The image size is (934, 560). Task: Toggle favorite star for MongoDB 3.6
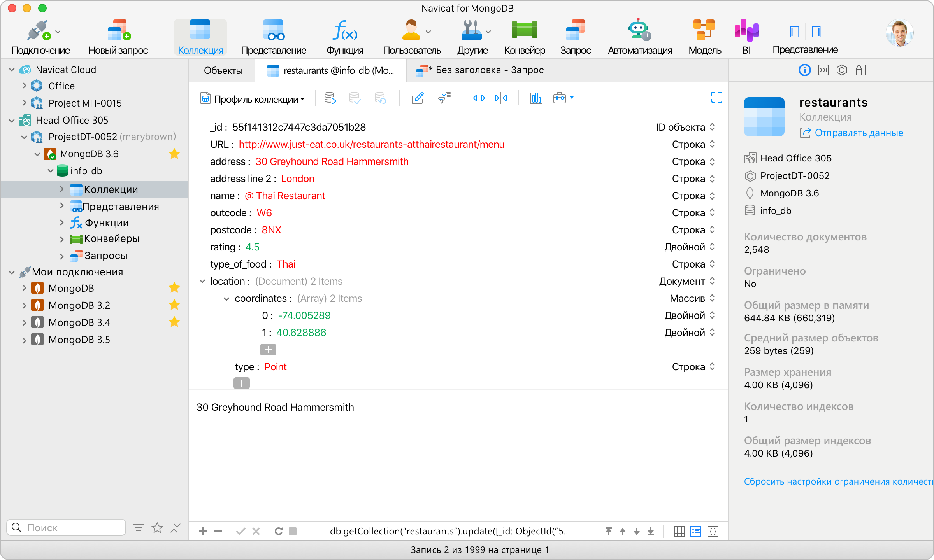[174, 154]
